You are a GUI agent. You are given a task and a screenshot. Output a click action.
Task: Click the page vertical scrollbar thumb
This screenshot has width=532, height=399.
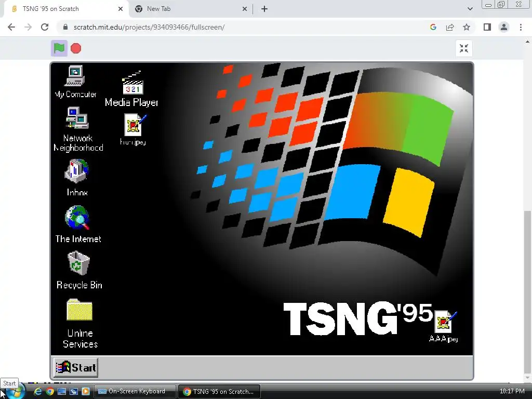click(527, 292)
